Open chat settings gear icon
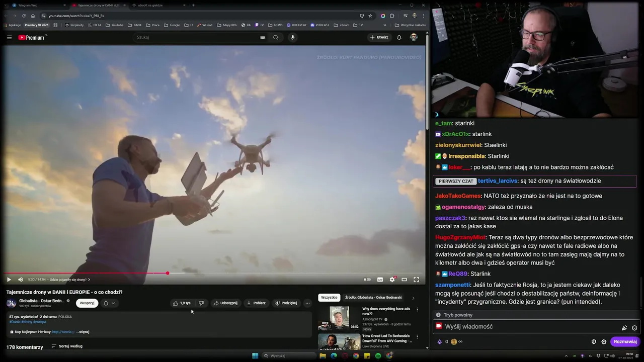This screenshot has height=362, width=644. [x=604, y=342]
